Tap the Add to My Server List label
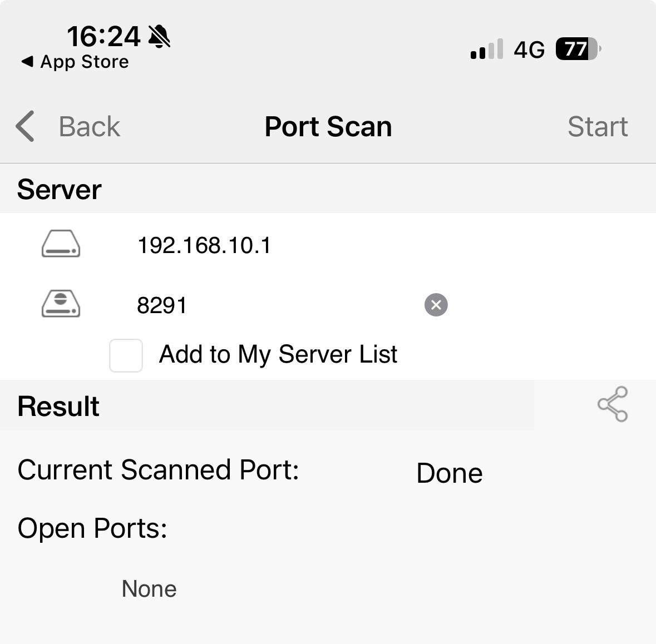Image resolution: width=656 pixels, height=644 pixels. pyautogui.click(x=278, y=354)
